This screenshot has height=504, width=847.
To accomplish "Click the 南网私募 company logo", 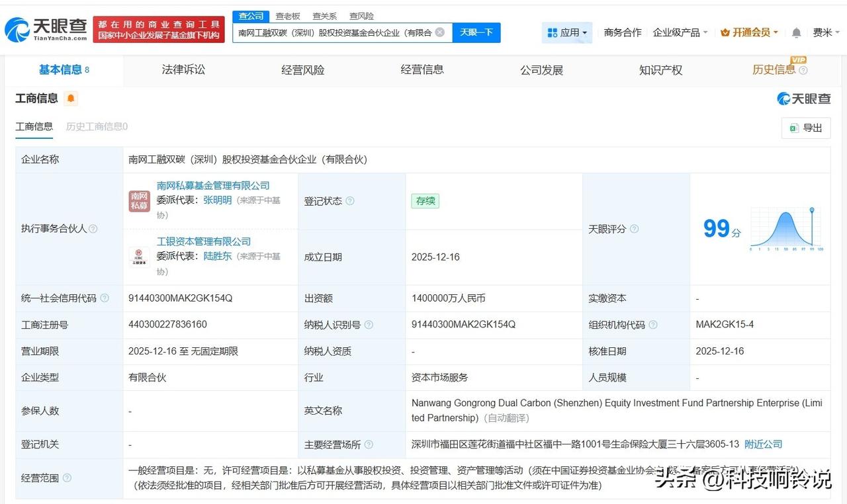I will [x=140, y=201].
